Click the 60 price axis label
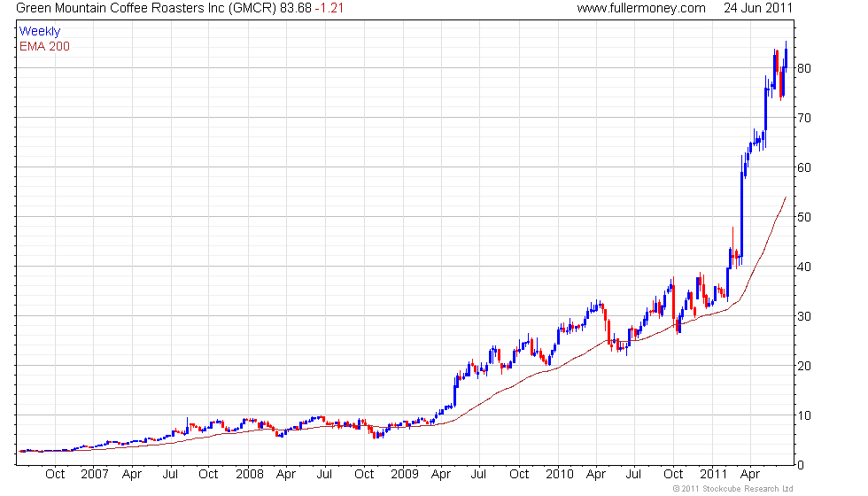 [804, 167]
